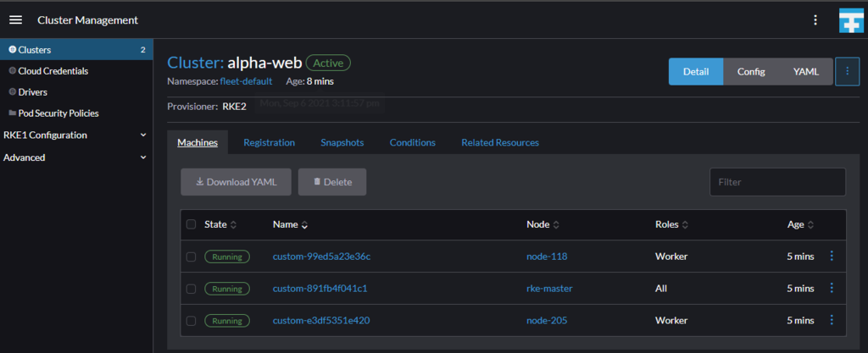
Task: Open the top header vertical dots menu
Action: click(815, 19)
